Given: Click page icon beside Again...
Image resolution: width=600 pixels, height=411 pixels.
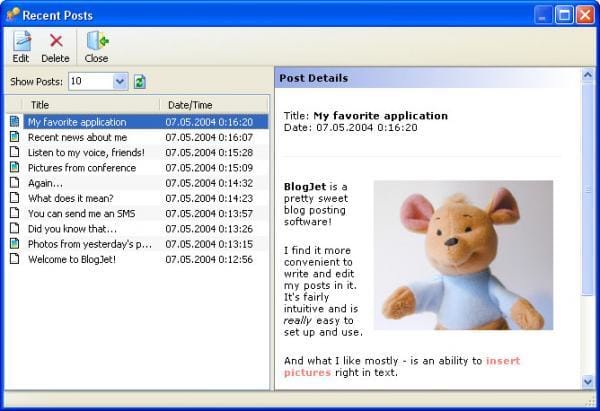Looking at the screenshot, I should tap(15, 183).
